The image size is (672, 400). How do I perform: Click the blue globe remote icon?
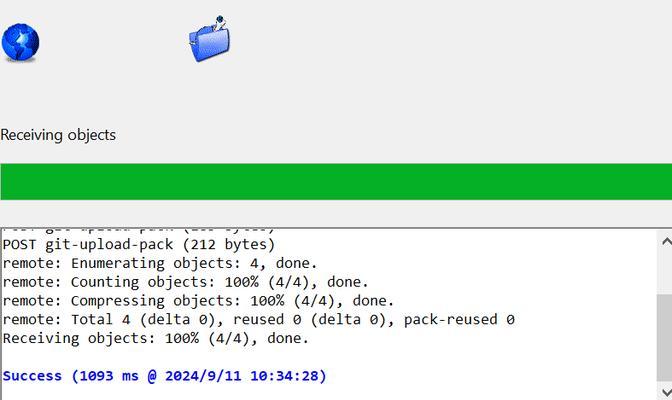tap(20, 43)
